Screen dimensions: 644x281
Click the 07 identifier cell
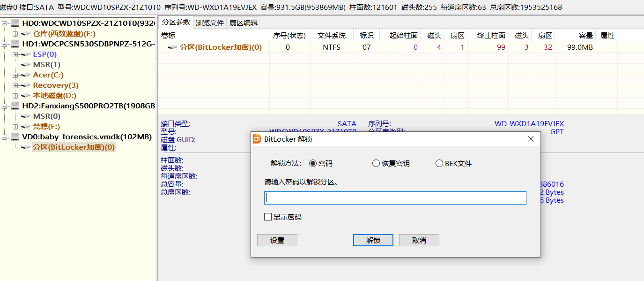[367, 47]
